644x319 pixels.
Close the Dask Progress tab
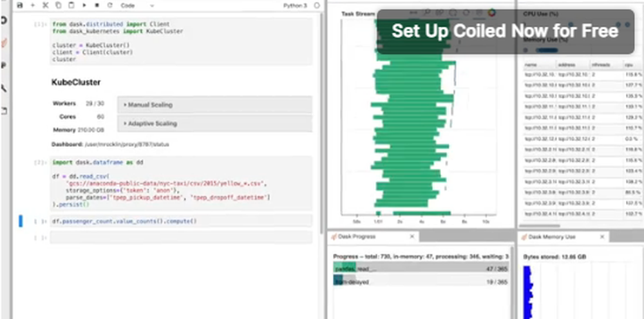(x=412, y=237)
